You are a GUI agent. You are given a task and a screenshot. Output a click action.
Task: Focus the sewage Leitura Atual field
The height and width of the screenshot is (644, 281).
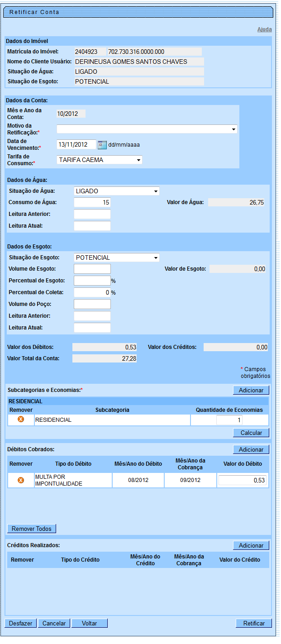92,328
